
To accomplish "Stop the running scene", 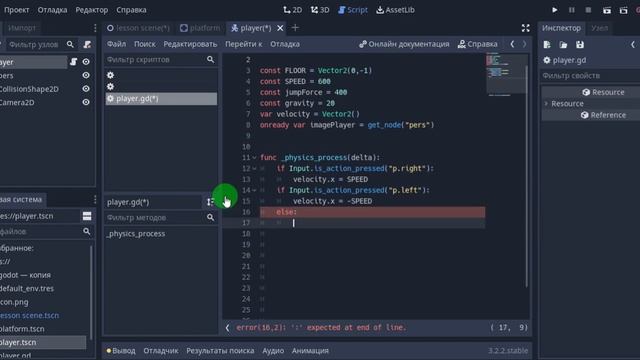I will 588,10.
